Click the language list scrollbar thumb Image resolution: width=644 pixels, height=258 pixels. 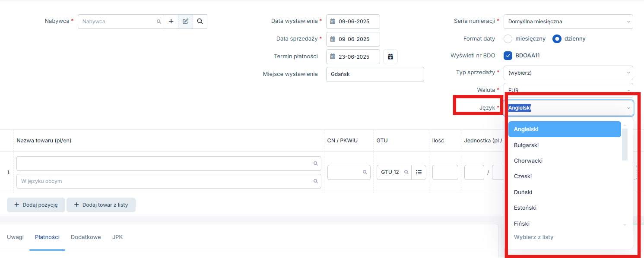[625, 144]
